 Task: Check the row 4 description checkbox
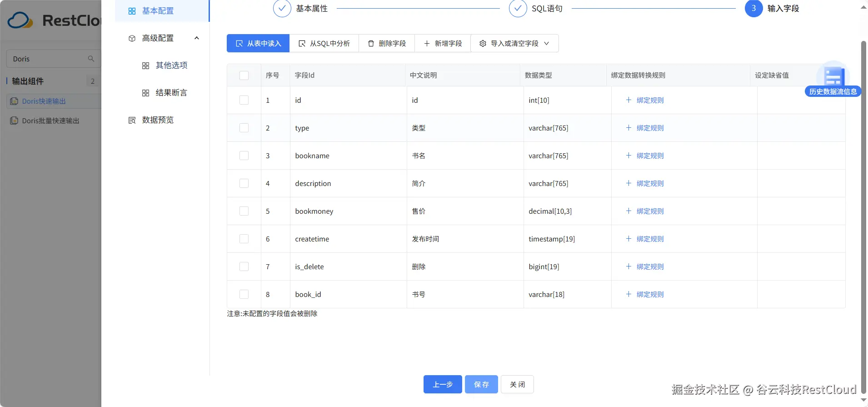[244, 183]
